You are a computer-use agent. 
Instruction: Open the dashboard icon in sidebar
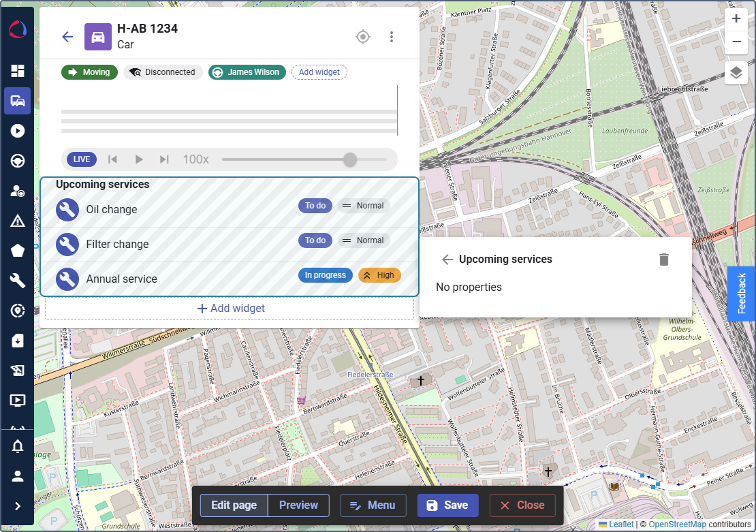point(17,71)
